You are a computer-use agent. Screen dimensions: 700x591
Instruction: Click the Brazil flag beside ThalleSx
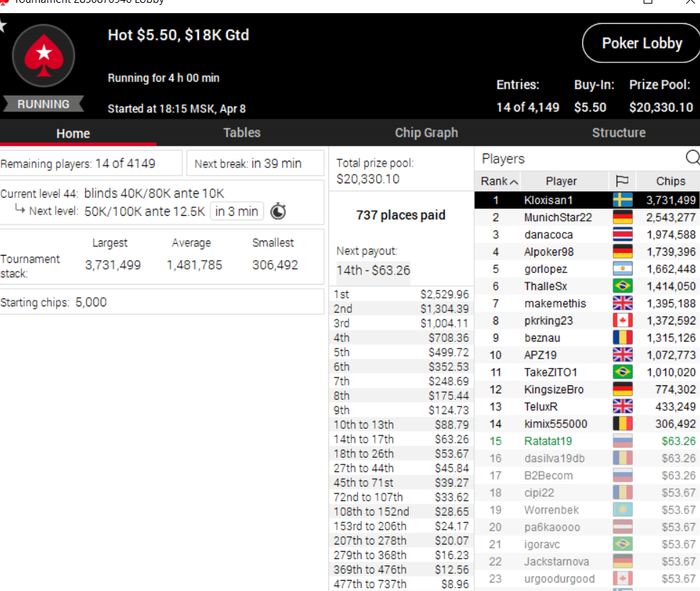(x=622, y=286)
